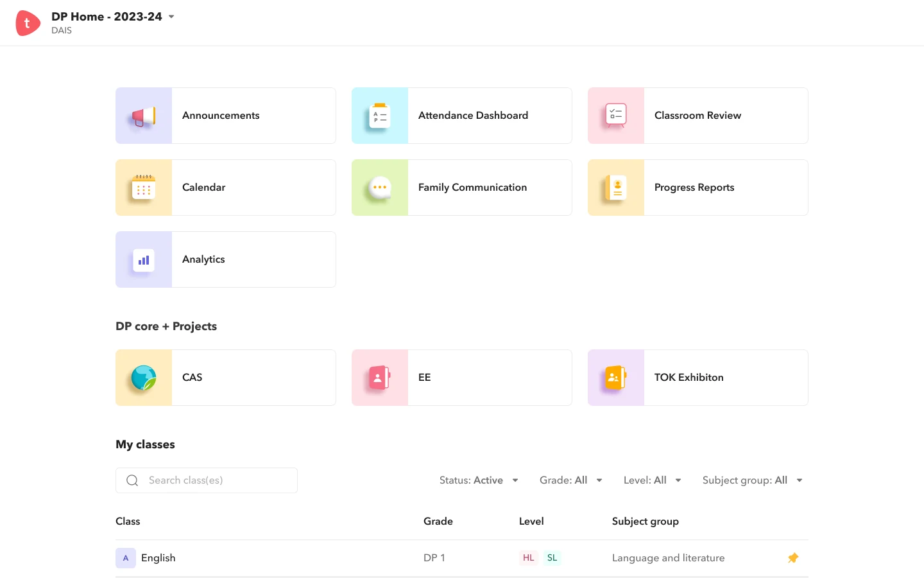Click the Grade column header
Screen dimensions: 924x578
pos(438,521)
